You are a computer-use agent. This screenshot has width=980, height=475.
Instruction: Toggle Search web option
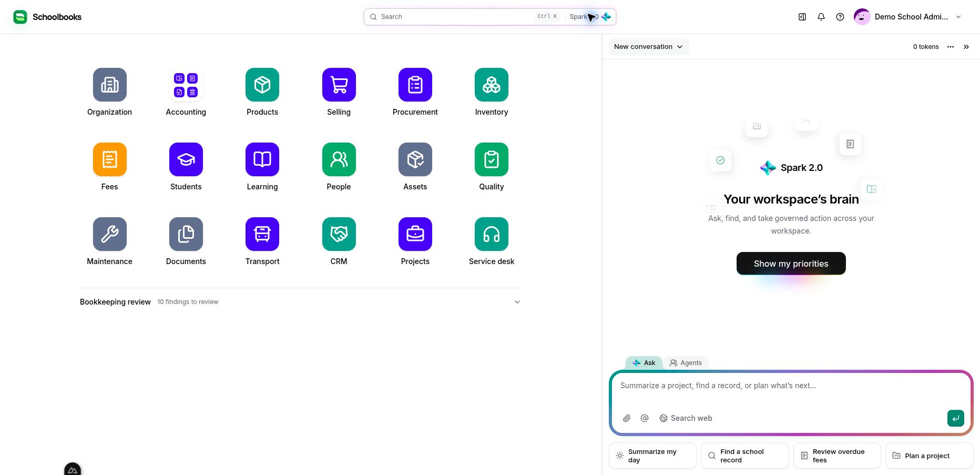tap(686, 418)
